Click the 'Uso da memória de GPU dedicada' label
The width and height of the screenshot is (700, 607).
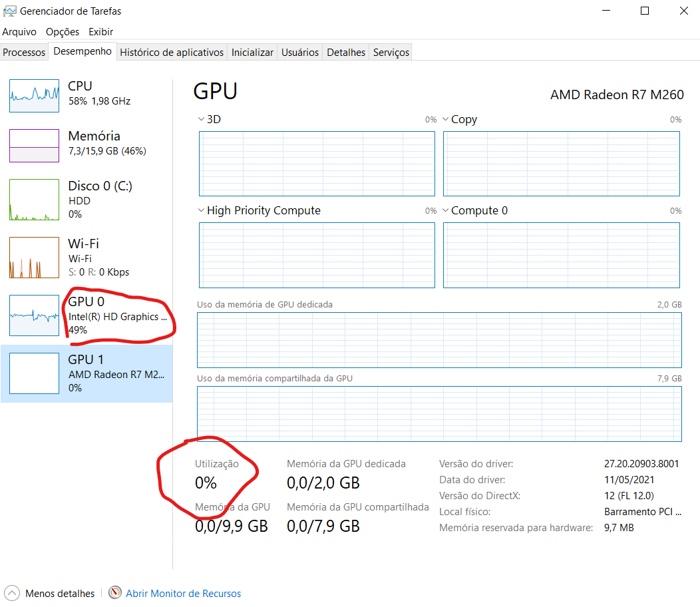pyautogui.click(x=265, y=305)
